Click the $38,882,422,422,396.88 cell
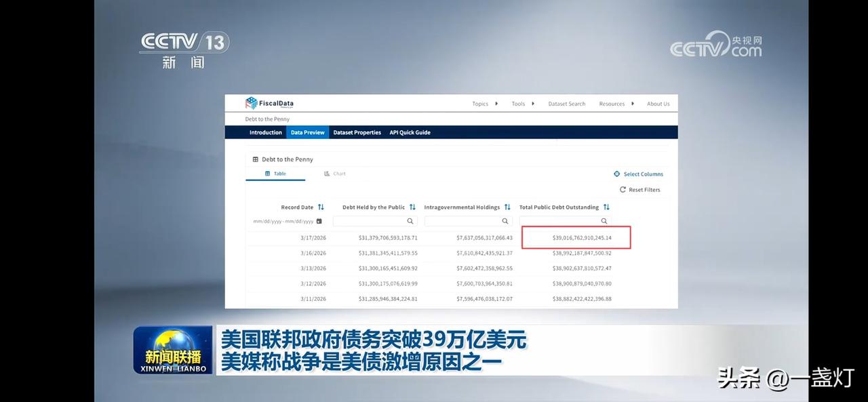Image resolution: width=868 pixels, height=402 pixels. (582, 299)
